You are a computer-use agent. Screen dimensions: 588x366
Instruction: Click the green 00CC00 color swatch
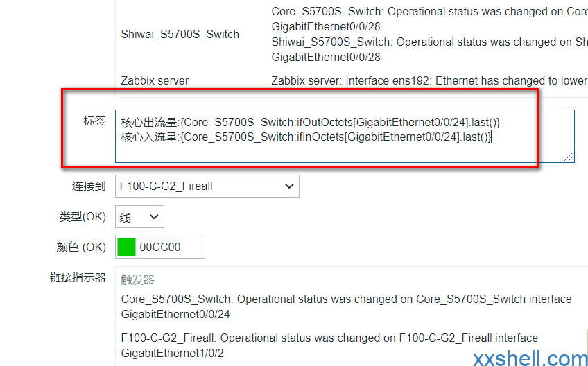point(126,247)
